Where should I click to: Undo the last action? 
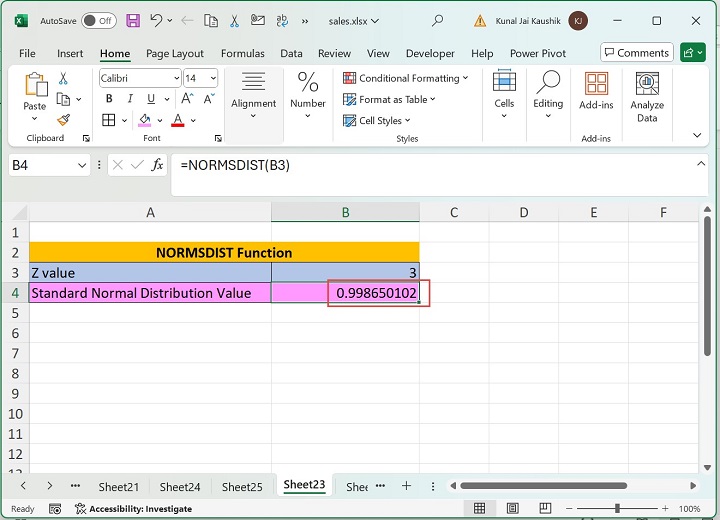pos(156,21)
